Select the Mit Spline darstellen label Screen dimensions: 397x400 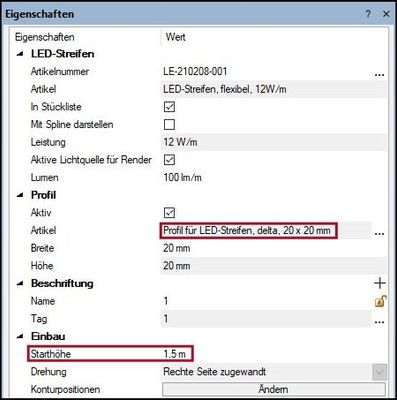pos(72,125)
